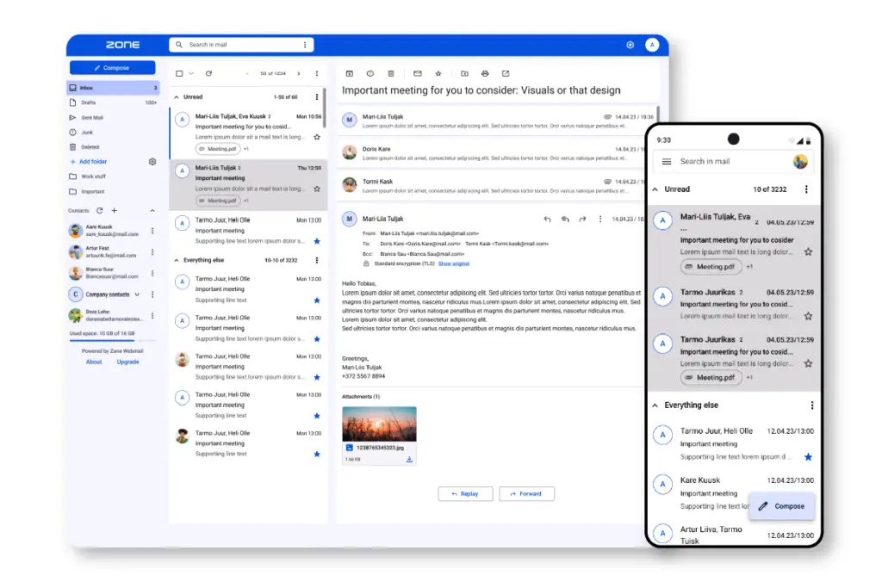
Task: Click the reply-all arrow in Mari-Liis Tuljak's message
Action: tap(565, 220)
